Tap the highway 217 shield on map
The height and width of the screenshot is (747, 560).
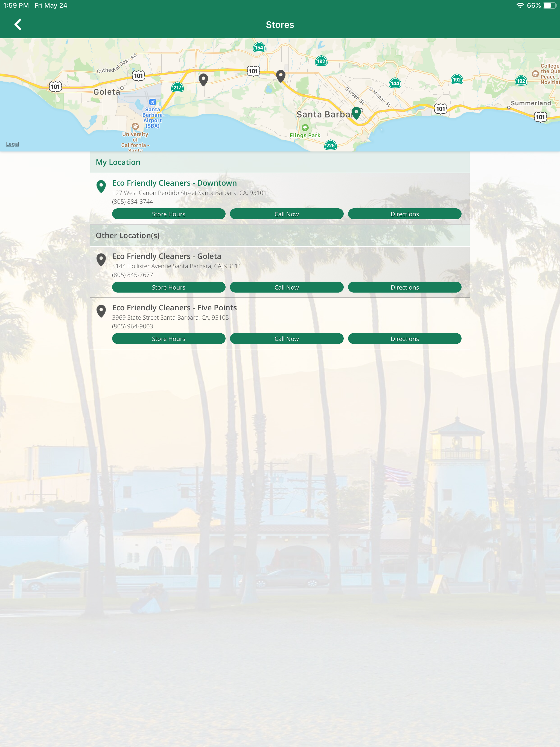[x=177, y=87]
